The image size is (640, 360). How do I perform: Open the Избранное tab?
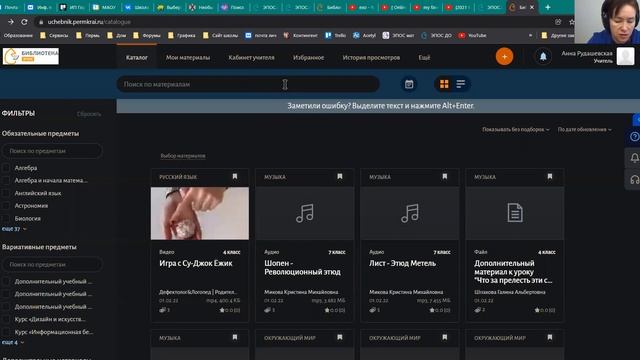click(x=309, y=58)
